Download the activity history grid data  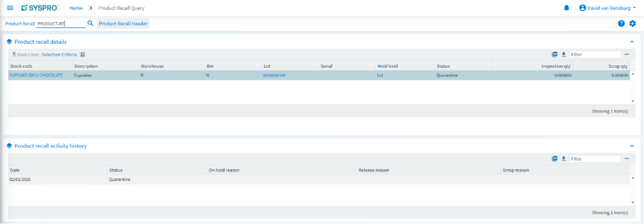[563, 159]
